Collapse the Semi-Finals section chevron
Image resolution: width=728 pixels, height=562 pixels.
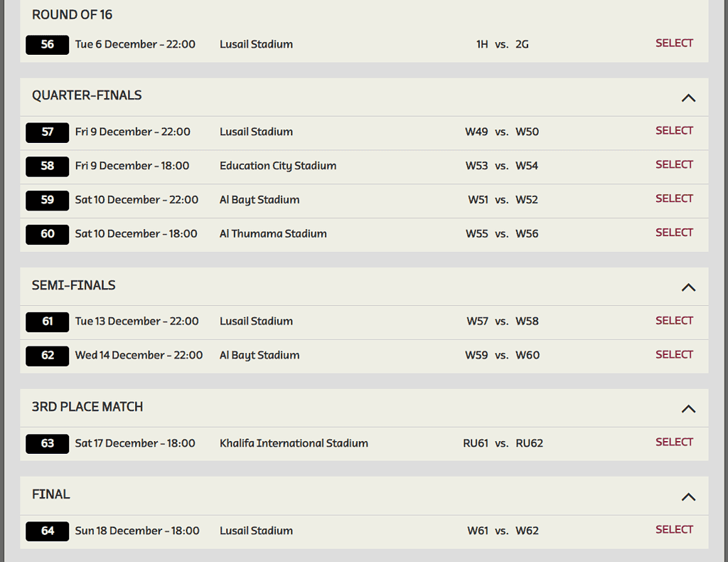point(688,287)
